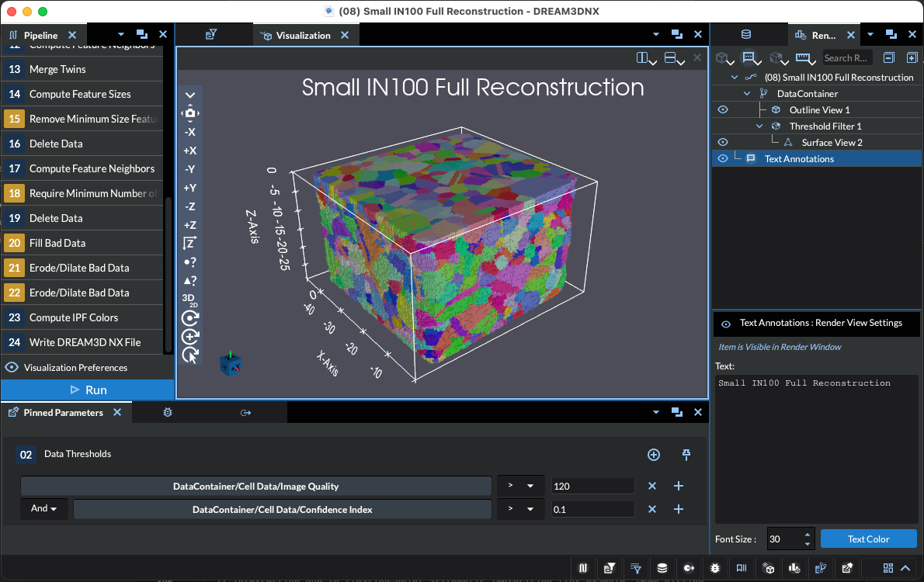Open split view vertical dropdown
924x582 pixels.
(647, 58)
